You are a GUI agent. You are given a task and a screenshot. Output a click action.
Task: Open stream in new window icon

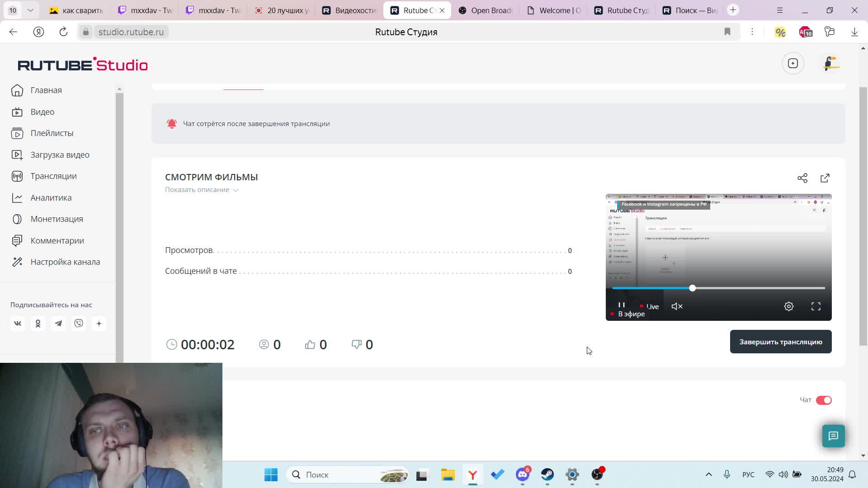tap(825, 178)
